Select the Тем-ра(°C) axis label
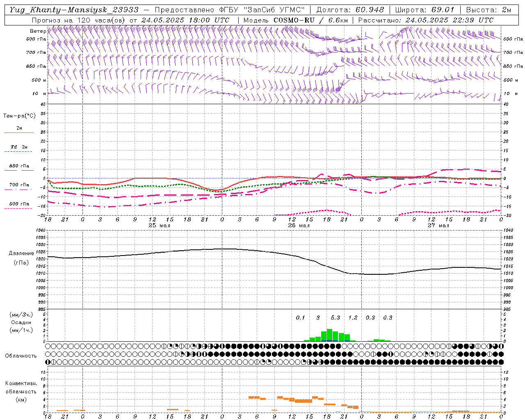Screen dimensions: 525x420 [19, 116]
